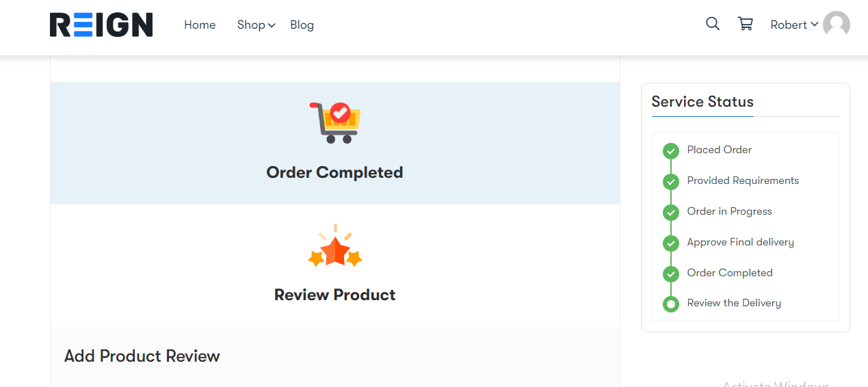
Task: Click the Add Product Review heading
Action: pos(142,356)
